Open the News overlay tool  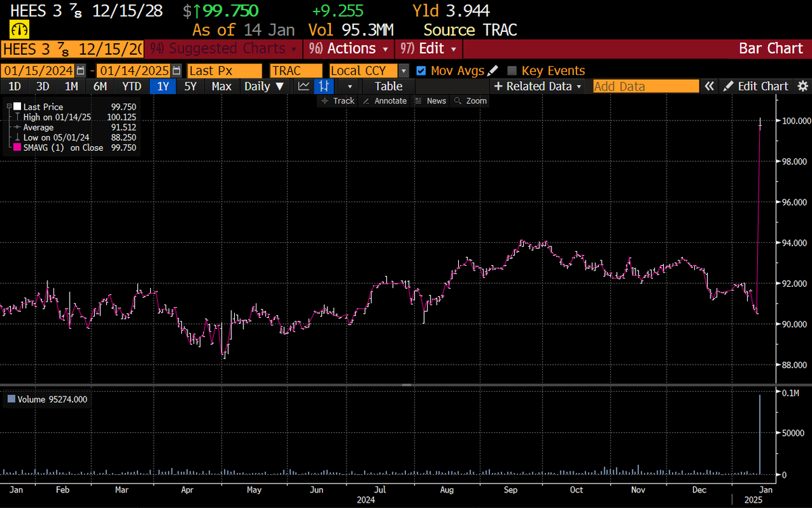coord(430,101)
